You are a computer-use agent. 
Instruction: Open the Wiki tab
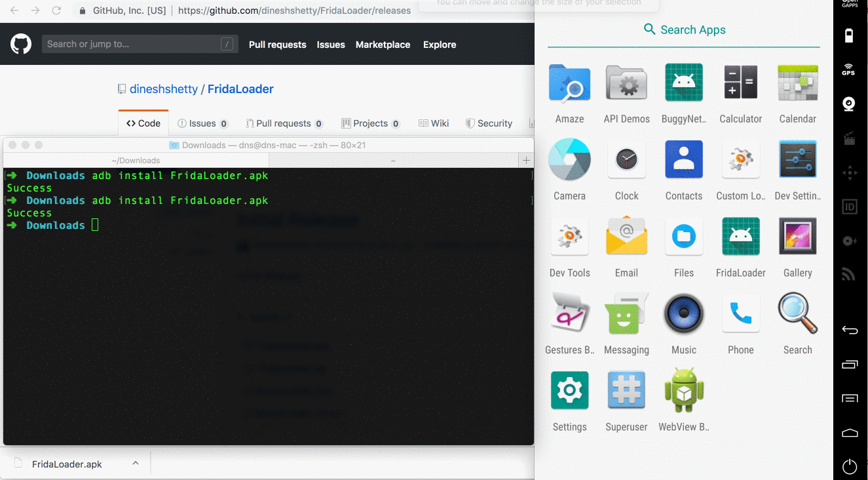click(434, 123)
